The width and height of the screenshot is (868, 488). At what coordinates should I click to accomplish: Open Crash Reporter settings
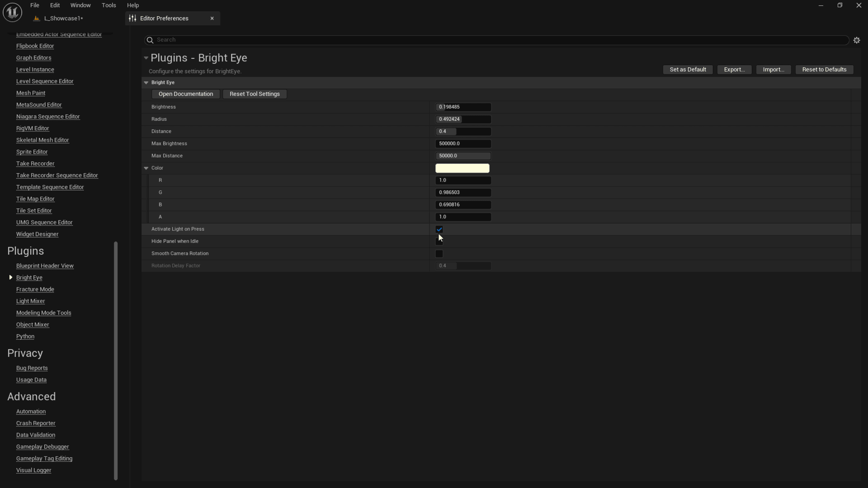(36, 423)
